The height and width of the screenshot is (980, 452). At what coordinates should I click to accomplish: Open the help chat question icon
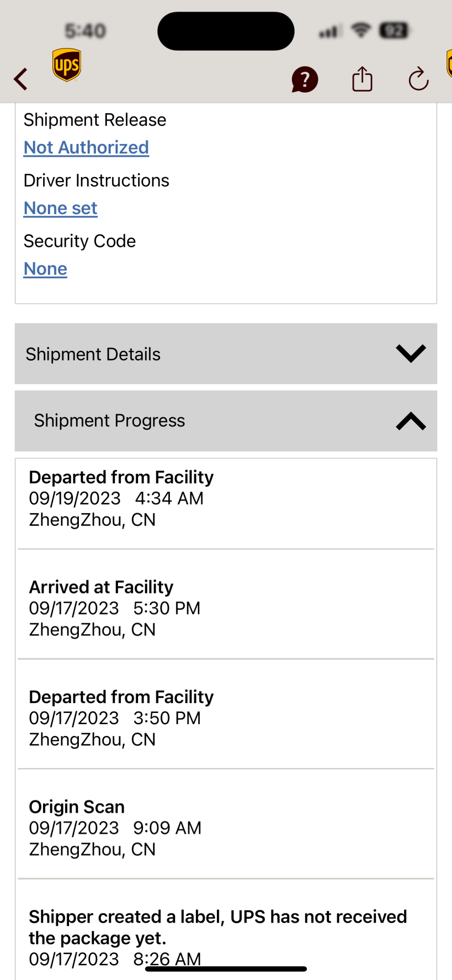point(305,79)
